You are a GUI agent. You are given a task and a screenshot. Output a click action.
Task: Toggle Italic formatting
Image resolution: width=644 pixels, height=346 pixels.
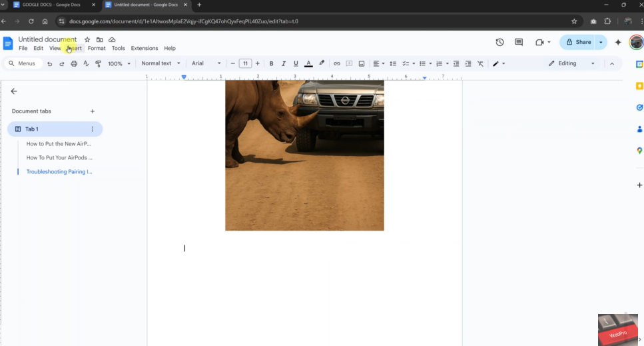pyautogui.click(x=284, y=64)
